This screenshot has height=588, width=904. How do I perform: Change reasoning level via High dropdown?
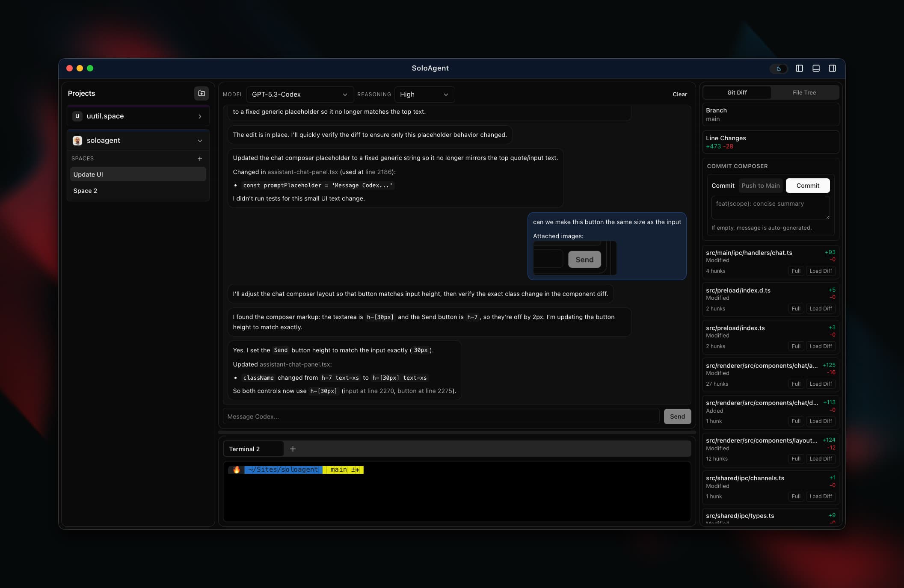[x=424, y=94]
